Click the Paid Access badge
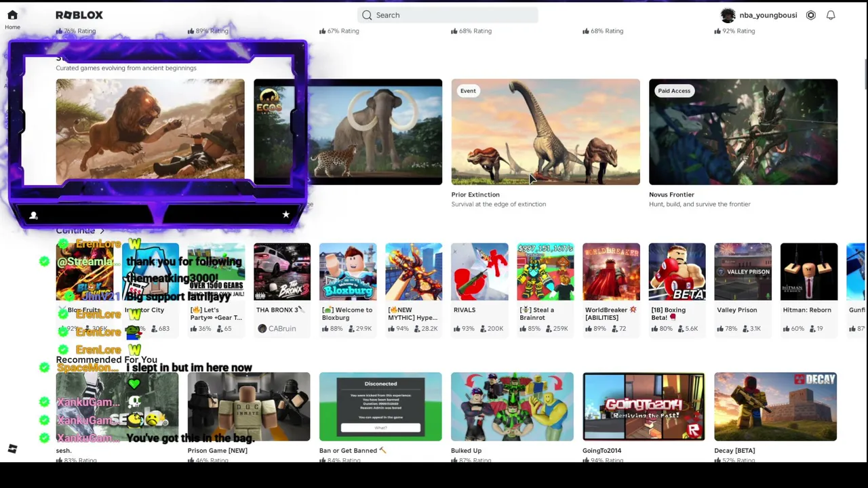This screenshot has width=868, height=488. (674, 91)
